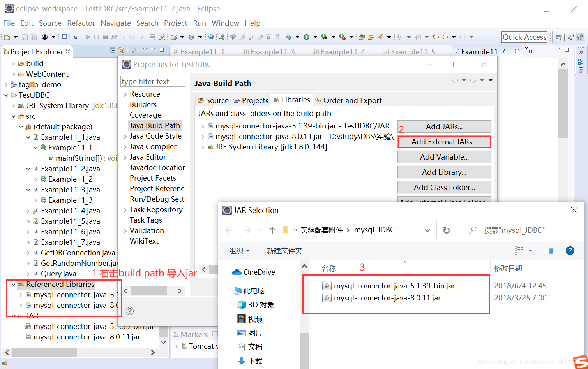This screenshot has width=588, height=369.
Task: Collapse the Referenced Libraries node
Action: click(x=14, y=285)
